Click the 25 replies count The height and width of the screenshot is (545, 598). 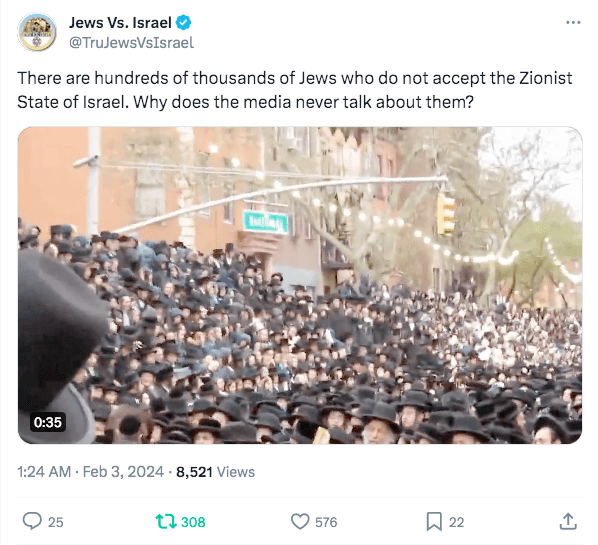click(56, 522)
